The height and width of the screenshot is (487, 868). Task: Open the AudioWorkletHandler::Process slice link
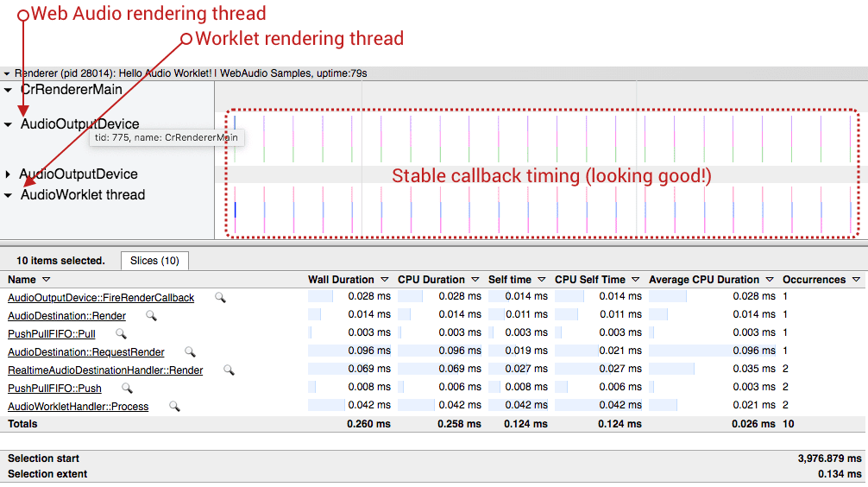click(x=78, y=407)
